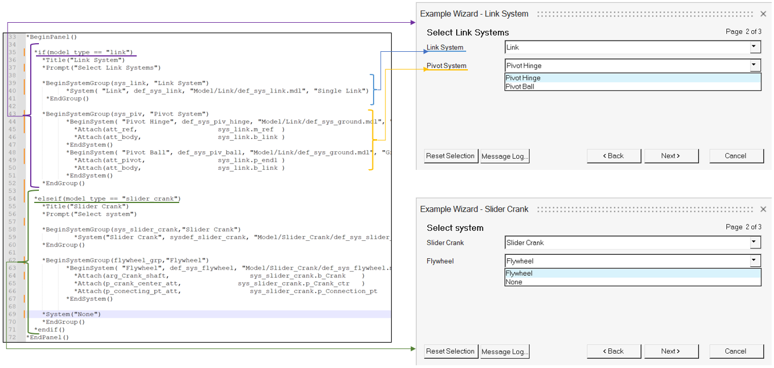Close the Link System wizard dialog
The image size is (774, 368).
763,14
